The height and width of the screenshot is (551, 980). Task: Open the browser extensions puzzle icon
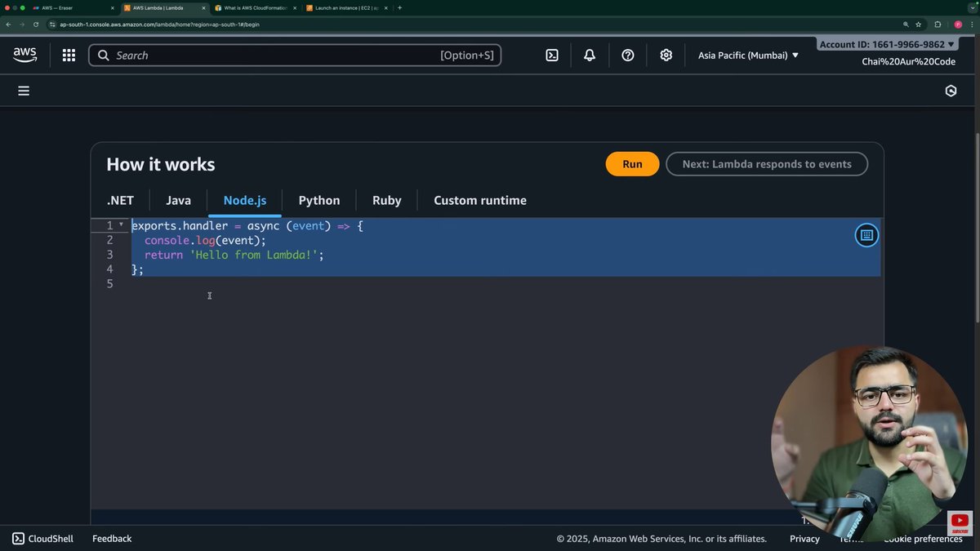click(938, 24)
